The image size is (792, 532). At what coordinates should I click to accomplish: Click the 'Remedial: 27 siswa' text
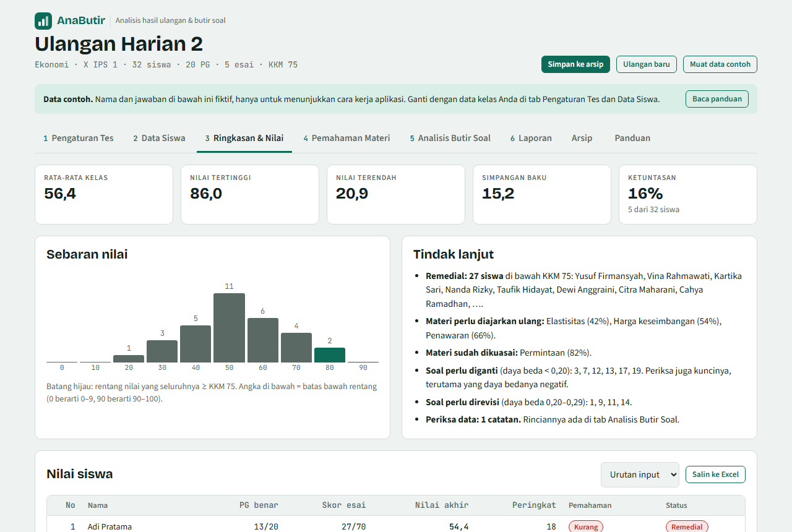click(x=465, y=276)
